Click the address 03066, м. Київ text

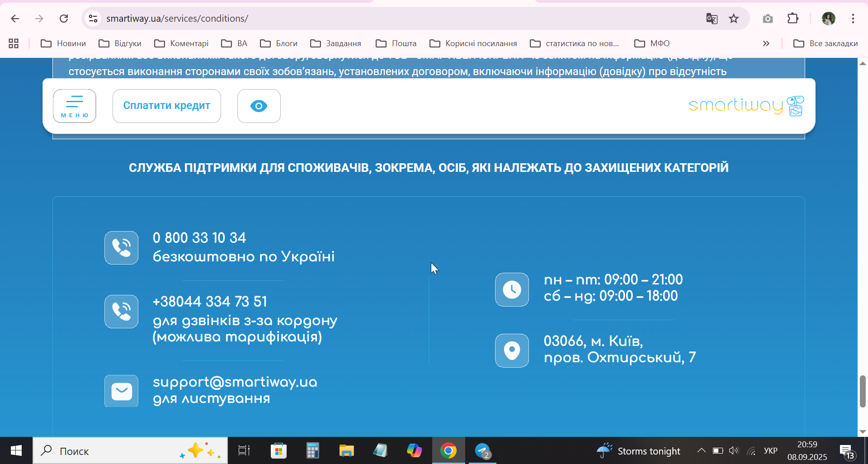[x=594, y=341]
